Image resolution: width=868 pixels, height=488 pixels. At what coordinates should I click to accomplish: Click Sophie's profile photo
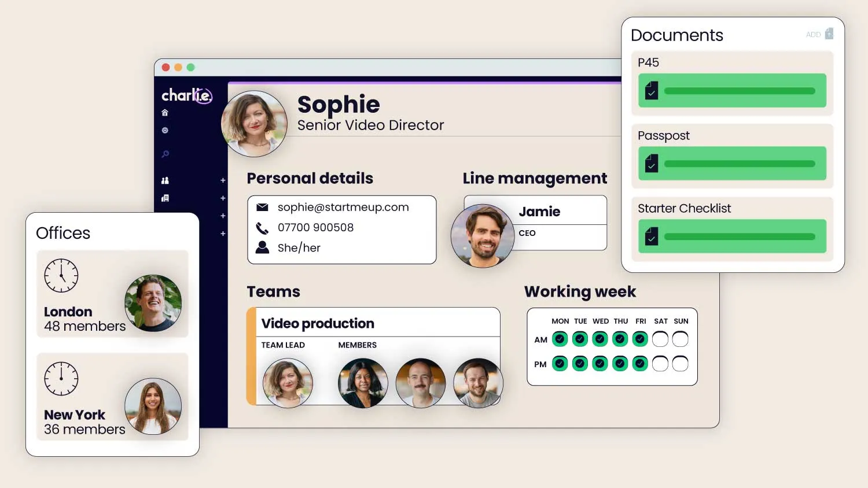(x=255, y=123)
